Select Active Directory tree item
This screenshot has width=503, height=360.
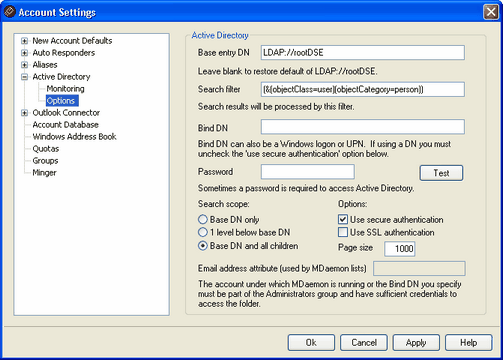[x=61, y=77]
